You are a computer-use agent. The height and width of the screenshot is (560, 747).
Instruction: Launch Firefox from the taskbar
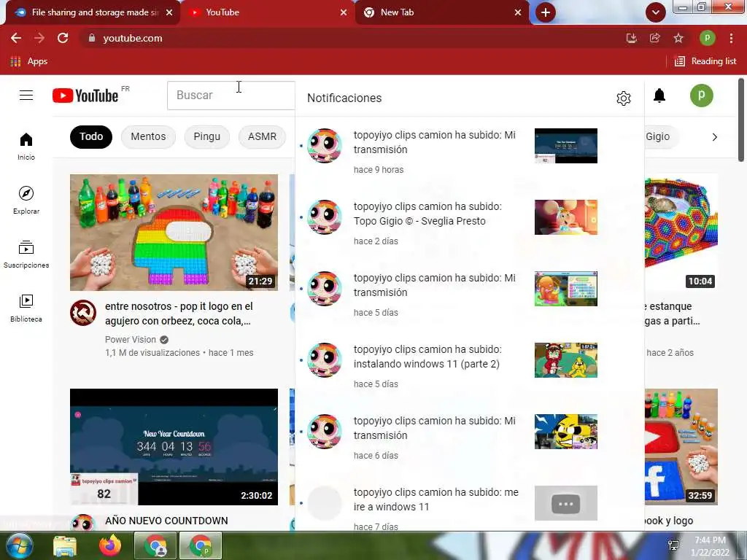coord(110,545)
